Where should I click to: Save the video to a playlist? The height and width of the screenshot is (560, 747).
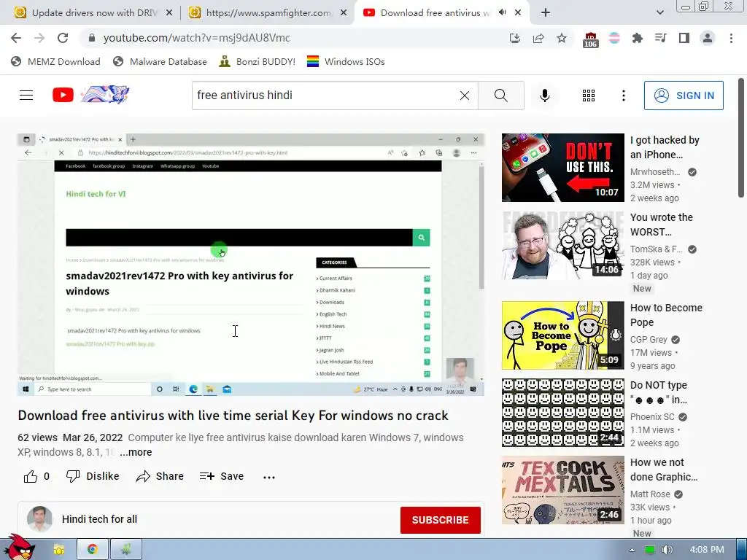[x=222, y=476]
